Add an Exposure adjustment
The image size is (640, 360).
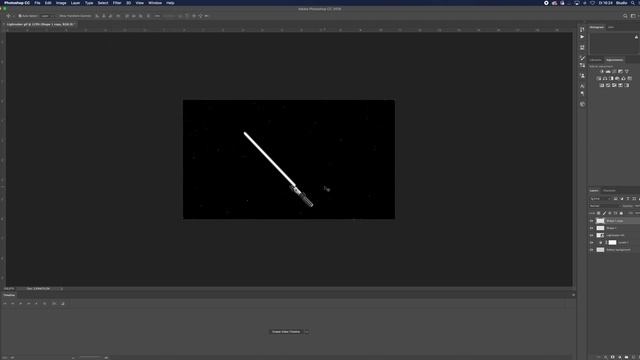click(620, 71)
